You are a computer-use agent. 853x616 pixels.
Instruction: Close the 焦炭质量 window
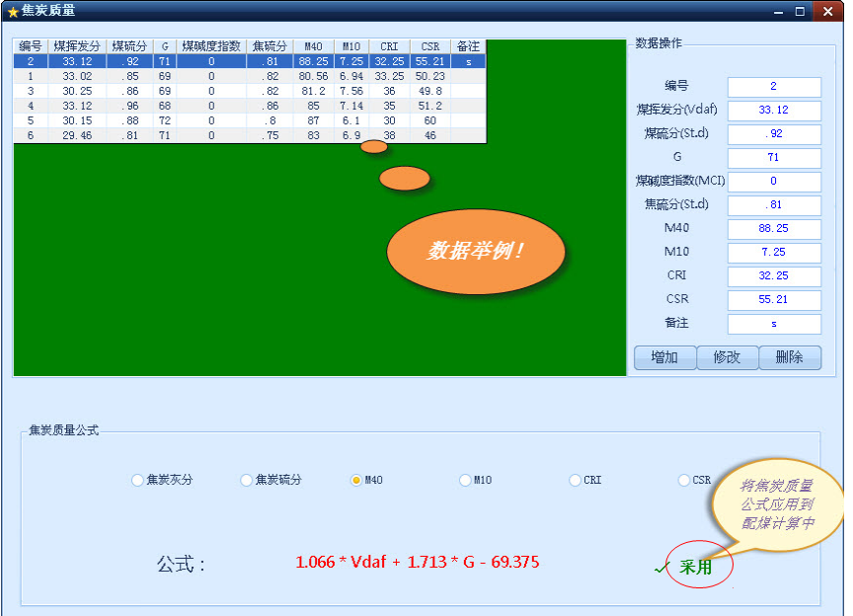pos(827,12)
